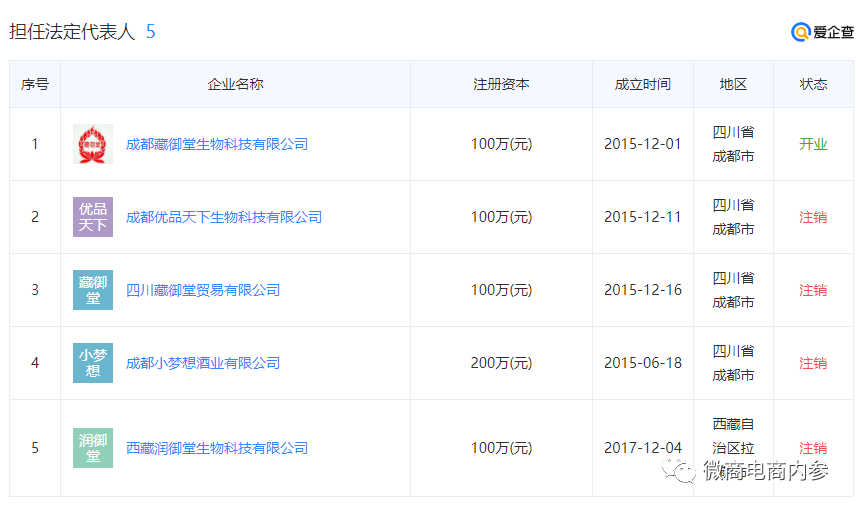The height and width of the screenshot is (508, 856).
Task: Open 成都藏御堂生物科技有限公司 company link
Action: pyautogui.click(x=217, y=144)
